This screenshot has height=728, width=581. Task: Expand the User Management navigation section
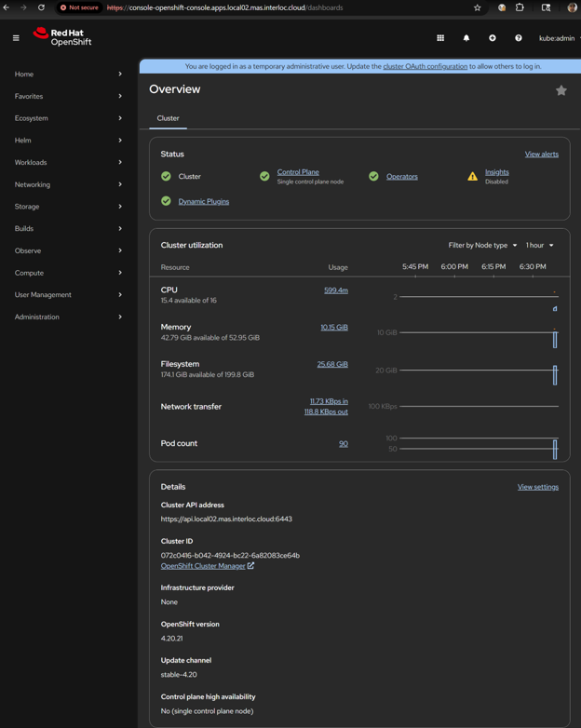coord(68,294)
